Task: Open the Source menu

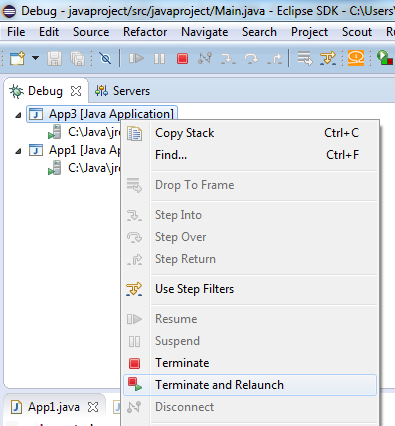Action: point(91,32)
